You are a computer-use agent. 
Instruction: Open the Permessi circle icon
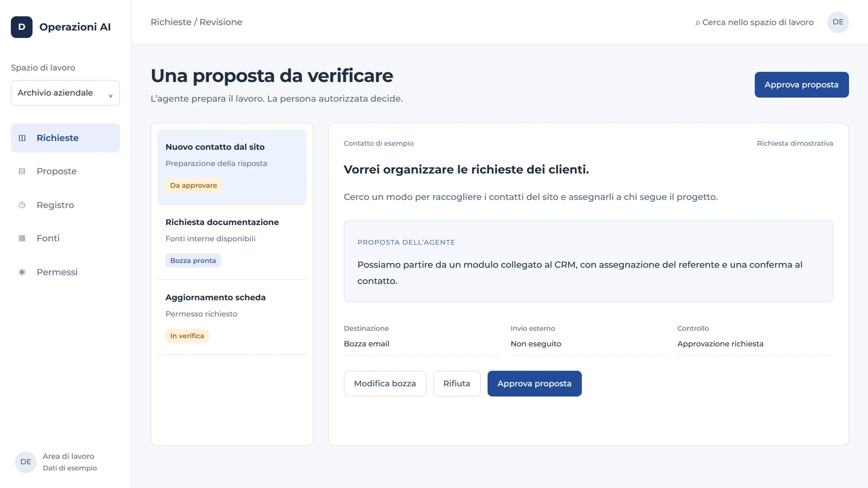point(22,272)
